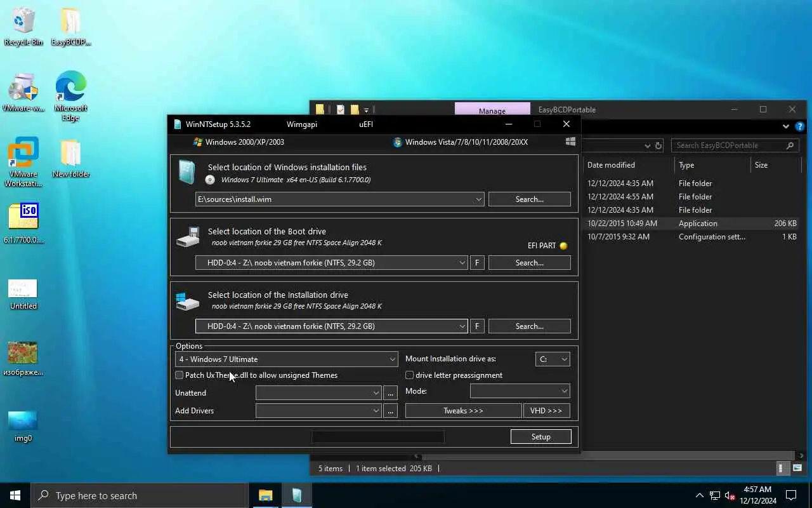Open the Explorer address history dropdown arrow
This screenshot has width=812, height=508.
coord(648,145)
